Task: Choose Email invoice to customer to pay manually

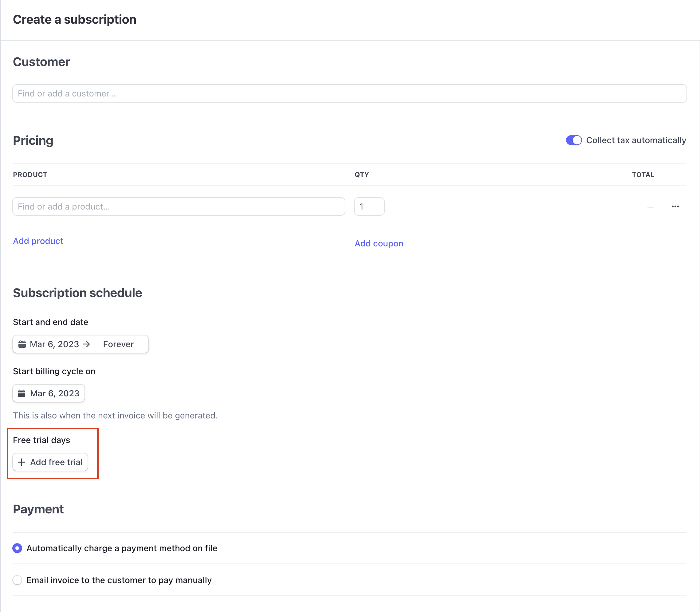Action: (x=18, y=580)
